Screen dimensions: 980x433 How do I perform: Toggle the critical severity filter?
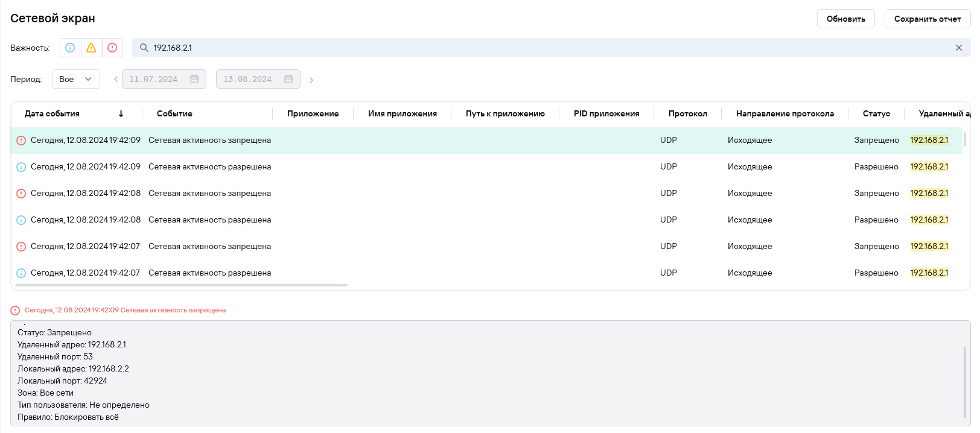(112, 48)
